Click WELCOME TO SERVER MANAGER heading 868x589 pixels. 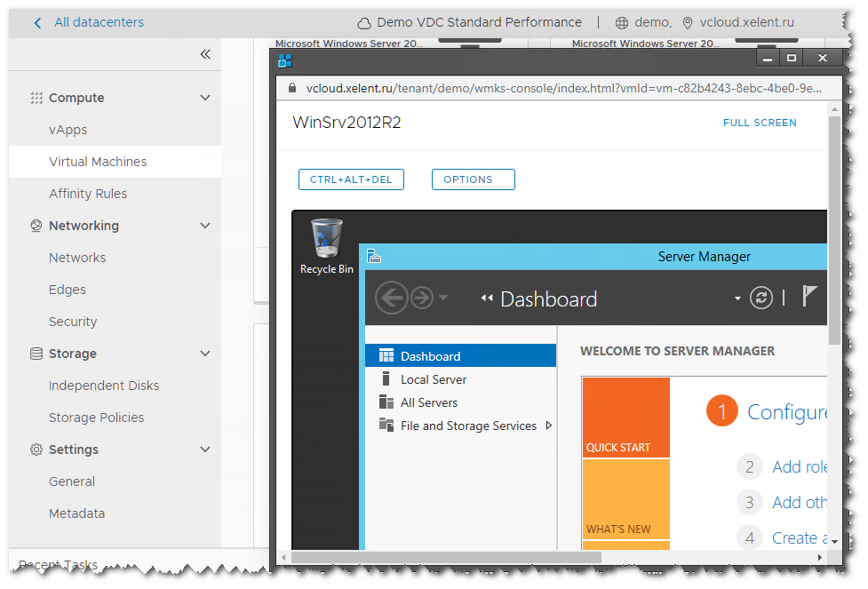tap(678, 351)
